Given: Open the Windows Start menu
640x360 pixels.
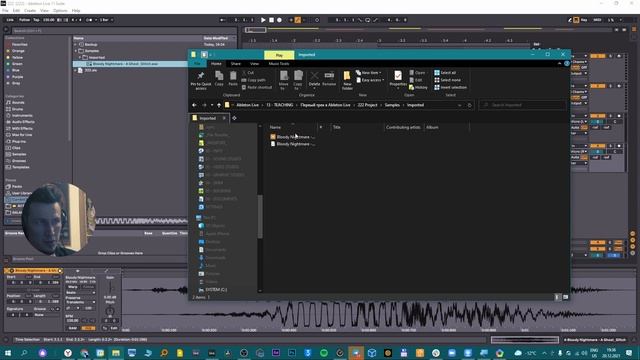Looking at the screenshot, I should [8, 353].
